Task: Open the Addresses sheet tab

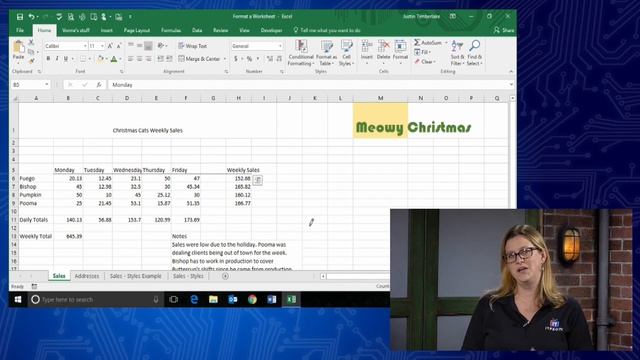Action: [x=87, y=276]
